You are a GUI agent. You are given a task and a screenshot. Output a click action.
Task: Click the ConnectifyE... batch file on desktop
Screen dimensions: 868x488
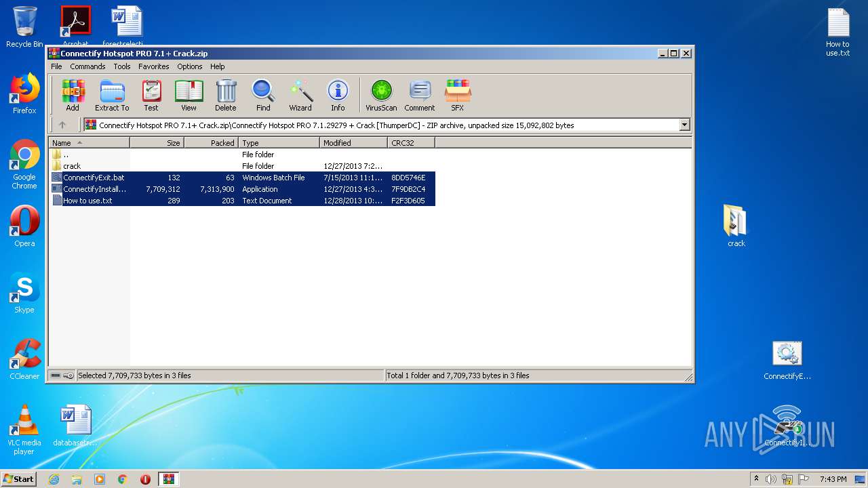point(787,359)
